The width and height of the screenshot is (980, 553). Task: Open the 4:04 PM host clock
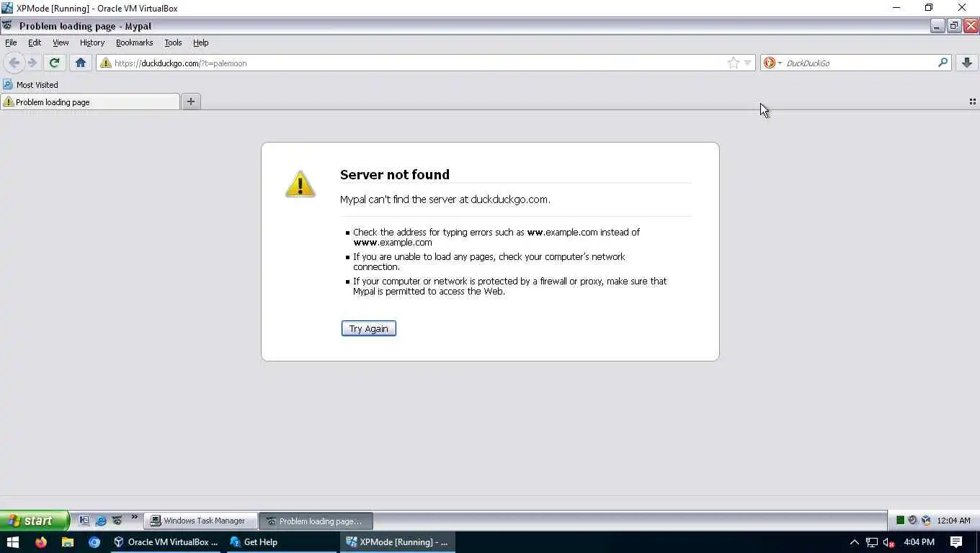pos(919,542)
